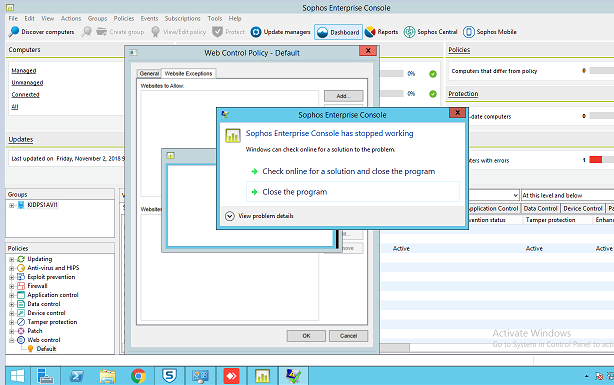Expand the Exploit prevention node

12,277
